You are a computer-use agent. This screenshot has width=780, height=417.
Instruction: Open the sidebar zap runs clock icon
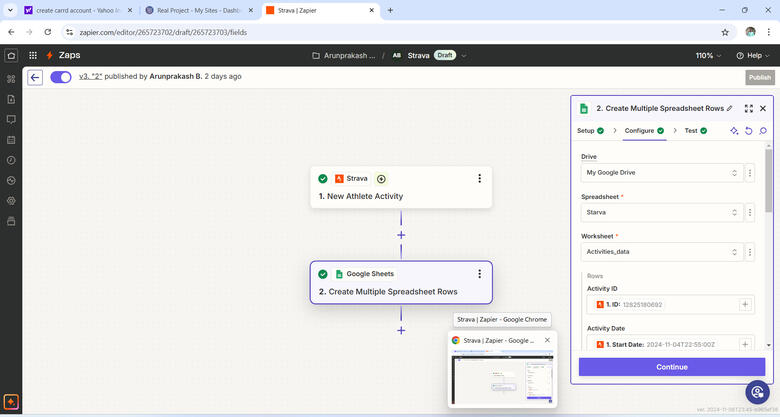11,160
